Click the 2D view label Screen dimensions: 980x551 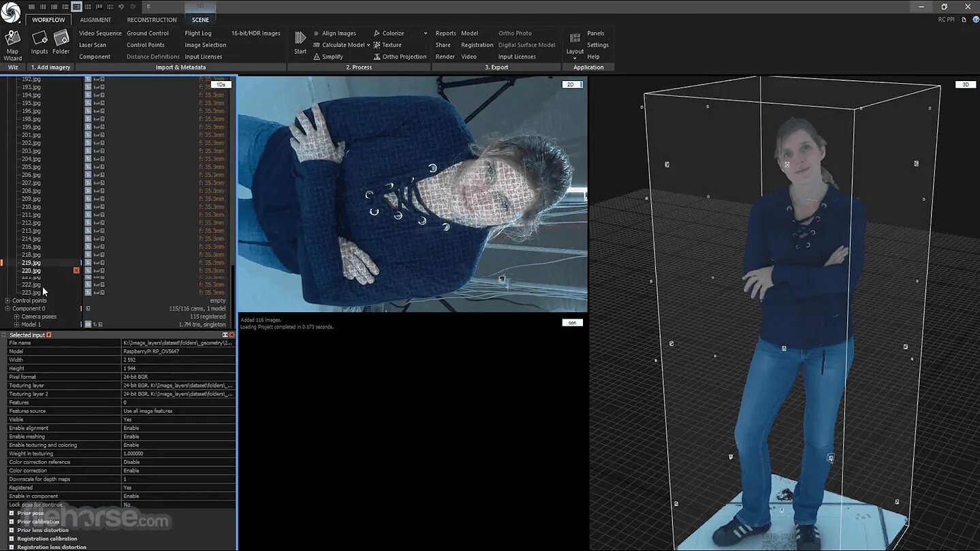pyautogui.click(x=571, y=84)
